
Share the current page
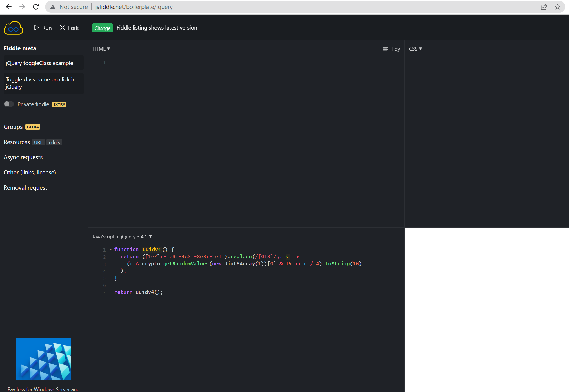[544, 7]
